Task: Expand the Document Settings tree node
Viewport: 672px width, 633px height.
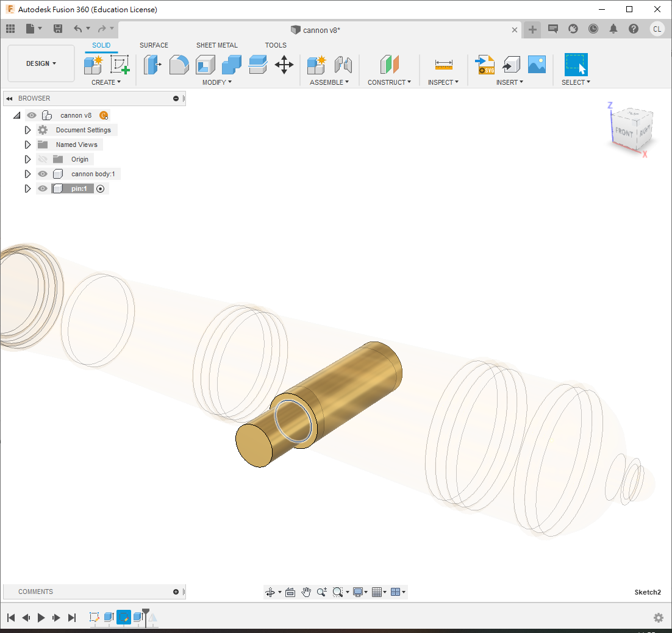Action: tap(27, 130)
